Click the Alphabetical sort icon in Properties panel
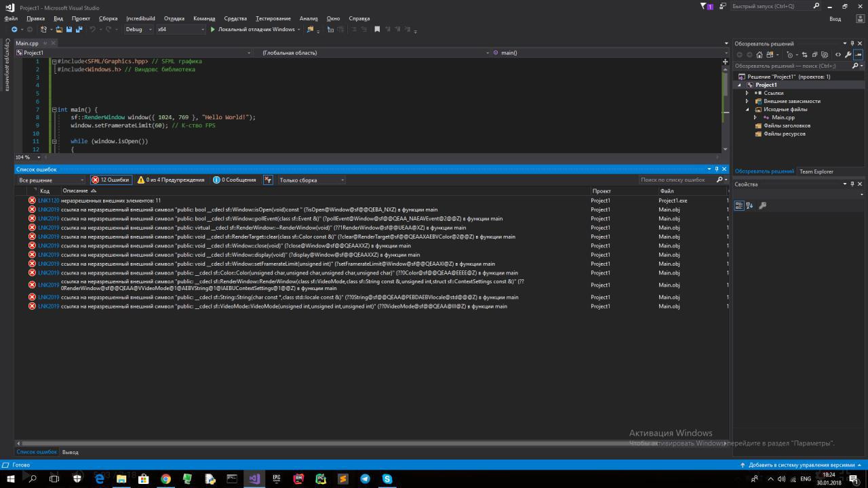868x488 pixels. click(x=749, y=205)
